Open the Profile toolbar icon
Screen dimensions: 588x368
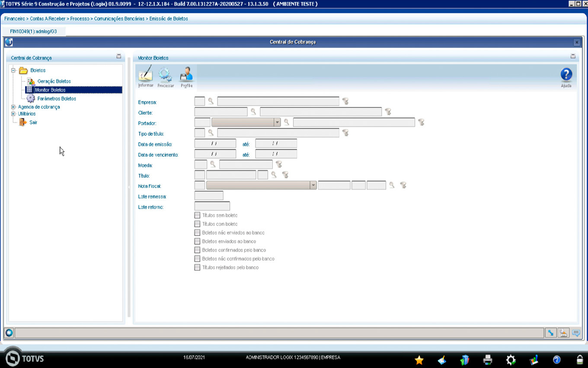[186, 75]
